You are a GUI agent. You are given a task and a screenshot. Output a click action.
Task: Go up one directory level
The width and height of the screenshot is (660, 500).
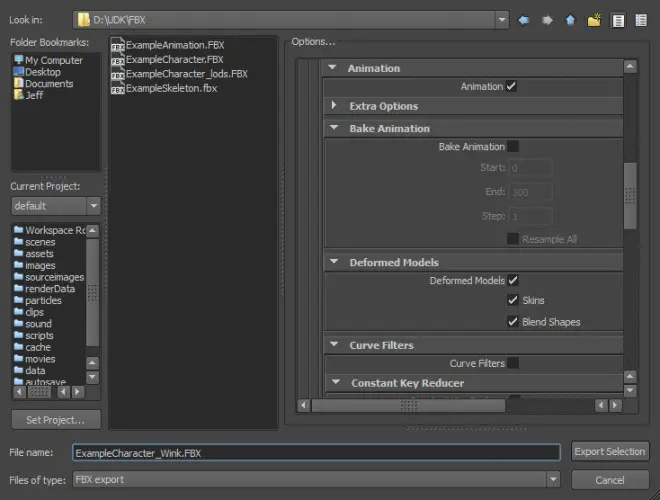[570, 20]
